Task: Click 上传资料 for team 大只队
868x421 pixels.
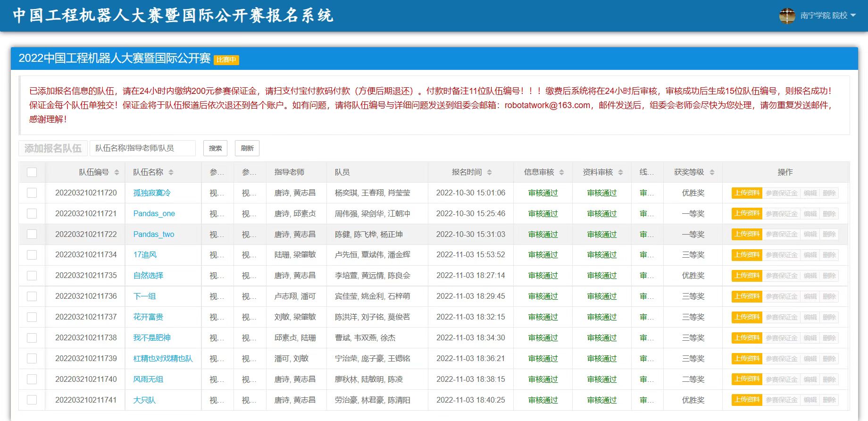Action: pyautogui.click(x=746, y=400)
